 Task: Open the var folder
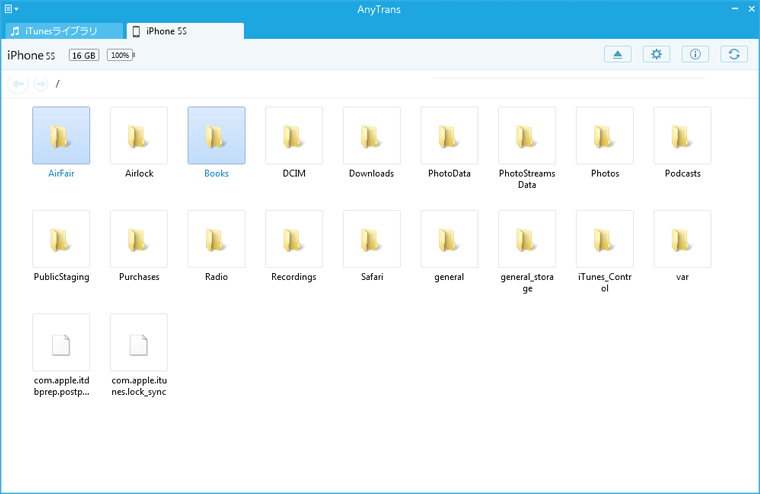click(682, 239)
